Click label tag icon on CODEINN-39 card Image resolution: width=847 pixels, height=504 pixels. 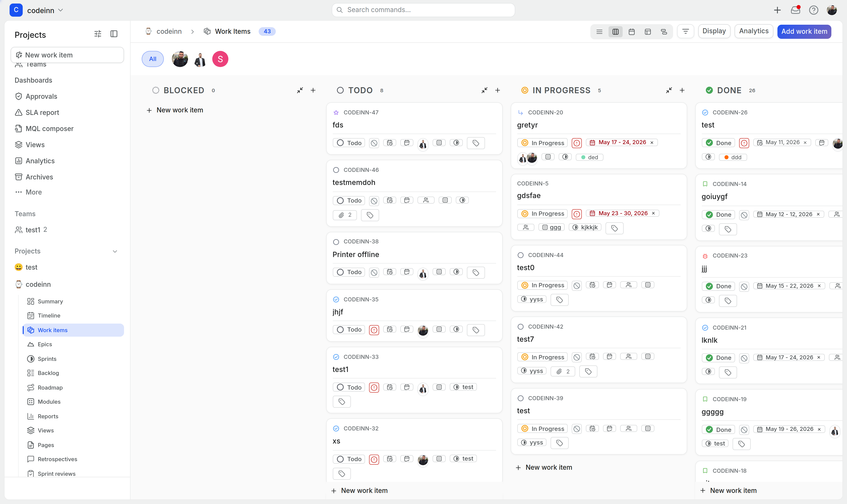[x=560, y=443]
